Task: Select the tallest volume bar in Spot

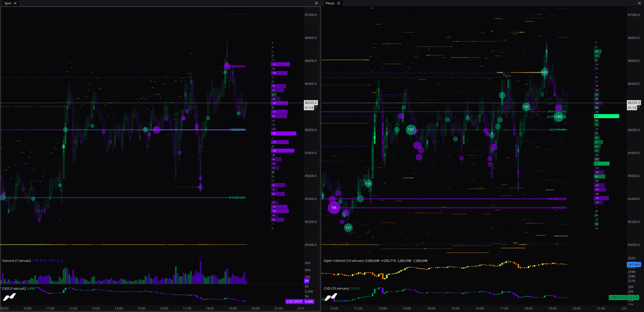Action: coord(201,272)
